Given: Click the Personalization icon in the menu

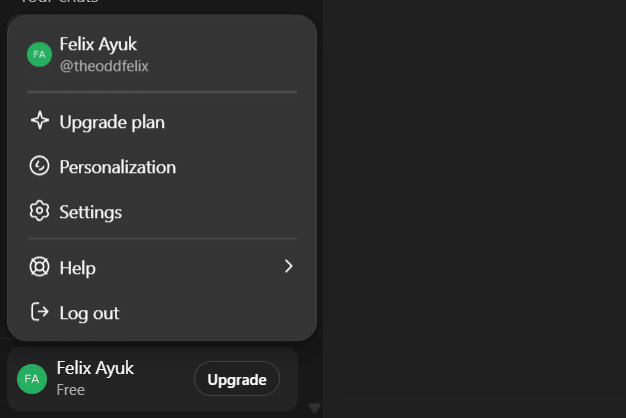Looking at the screenshot, I should coord(40,167).
